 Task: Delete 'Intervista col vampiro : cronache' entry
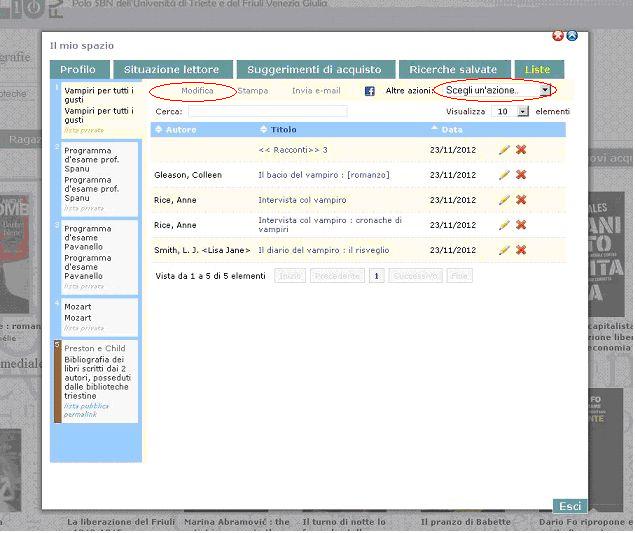[x=521, y=225]
